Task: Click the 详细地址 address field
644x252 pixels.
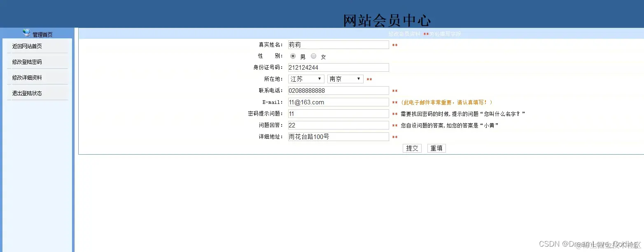Action: click(x=338, y=137)
